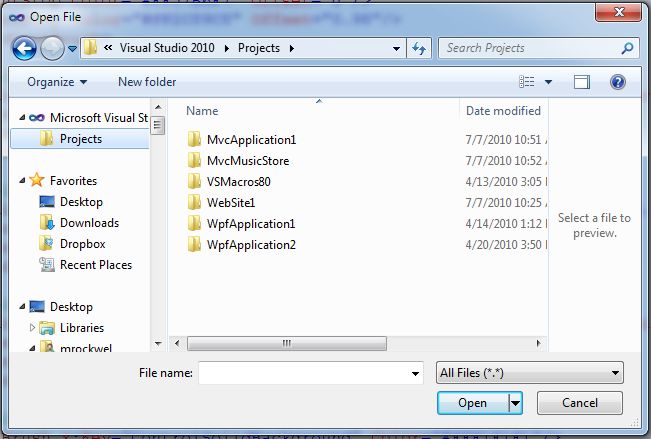Open the File name history dropdown arrow
The width and height of the screenshot is (651, 439).
[415, 373]
